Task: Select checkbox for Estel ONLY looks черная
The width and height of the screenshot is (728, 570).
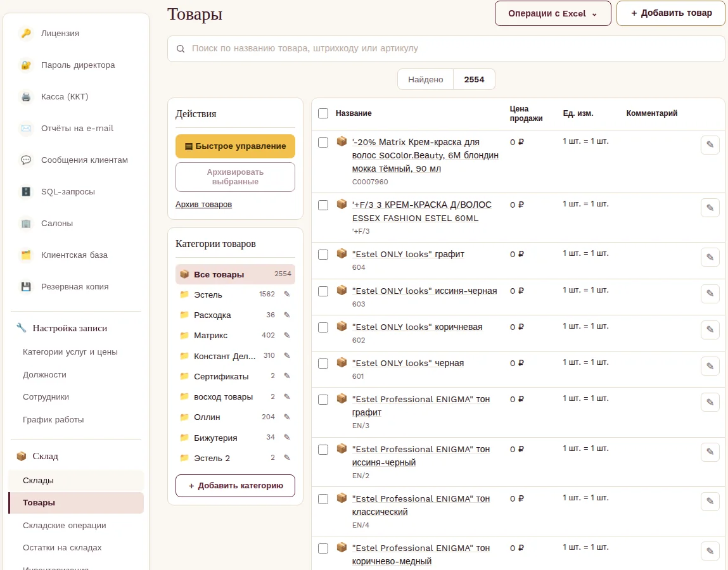Action: click(323, 364)
